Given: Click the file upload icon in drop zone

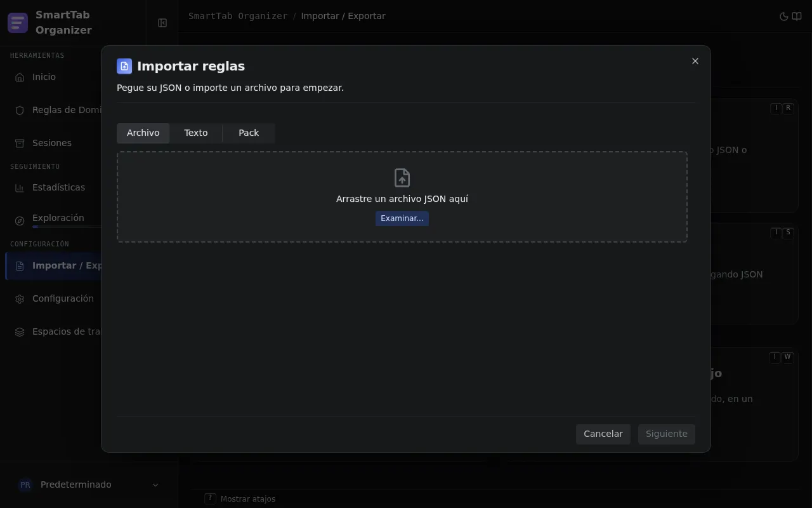Looking at the screenshot, I should click(402, 178).
